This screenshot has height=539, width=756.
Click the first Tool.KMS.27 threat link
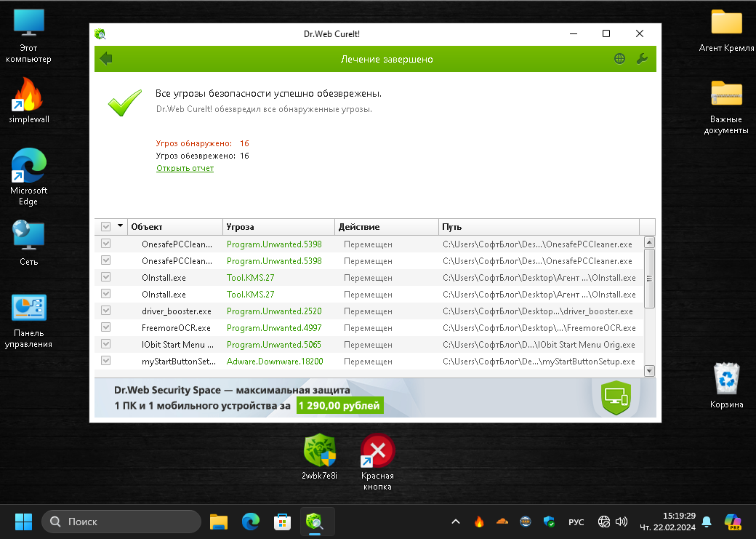pos(251,277)
